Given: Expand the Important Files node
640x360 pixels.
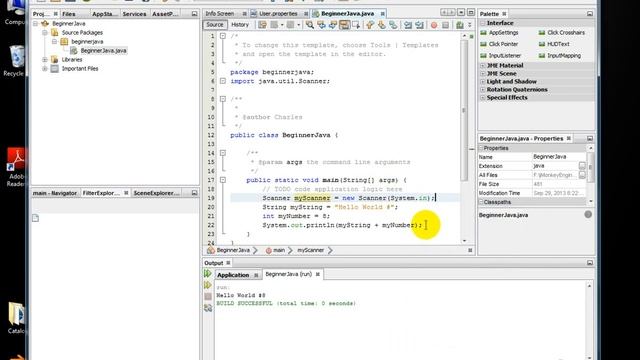Looking at the screenshot, I should tap(45, 69).
